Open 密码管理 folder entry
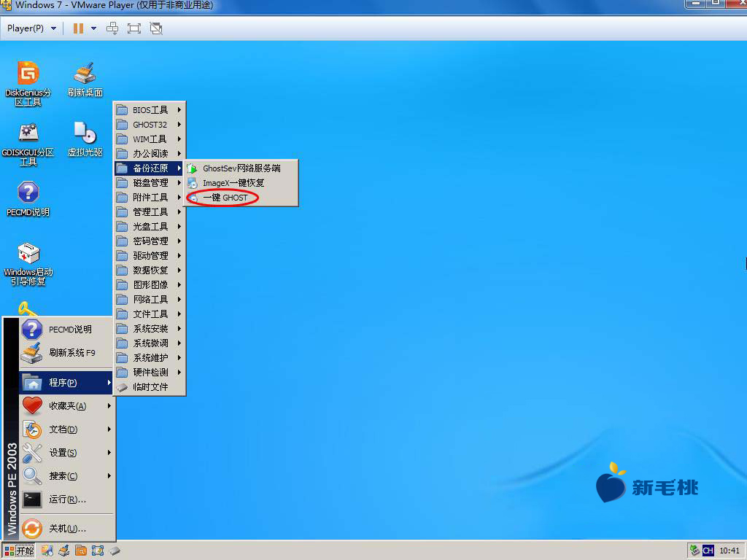The height and width of the screenshot is (560, 747). pyautogui.click(x=149, y=241)
